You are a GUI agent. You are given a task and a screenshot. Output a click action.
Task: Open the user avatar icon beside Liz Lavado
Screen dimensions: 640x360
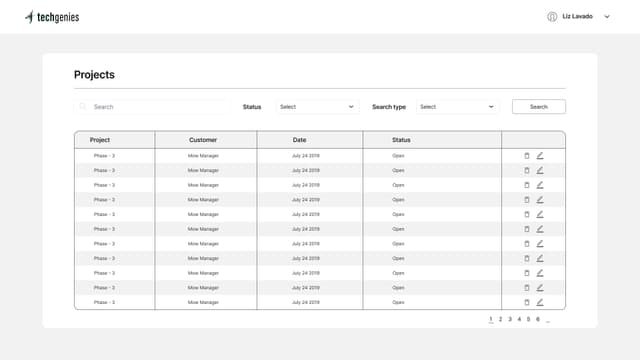click(552, 16)
